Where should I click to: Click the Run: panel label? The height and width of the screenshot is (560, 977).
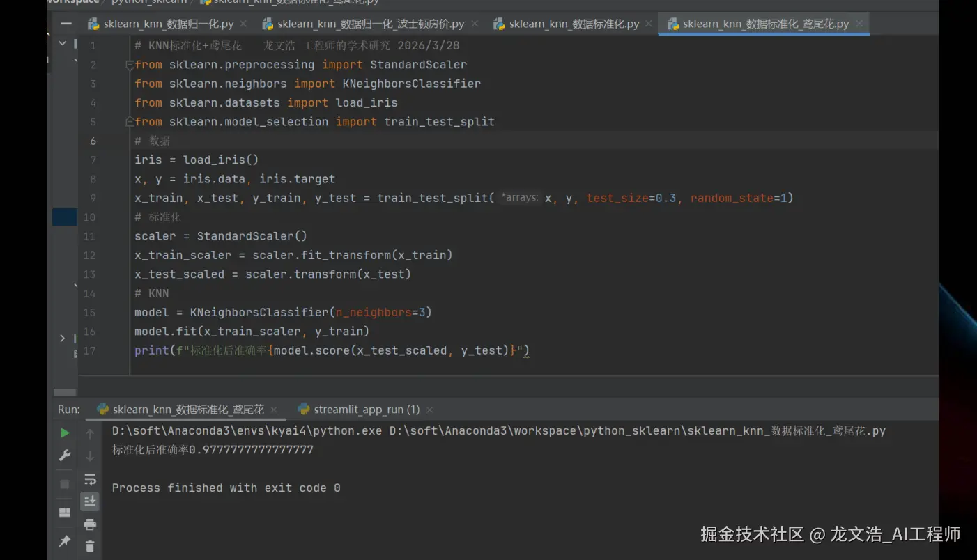tap(69, 410)
